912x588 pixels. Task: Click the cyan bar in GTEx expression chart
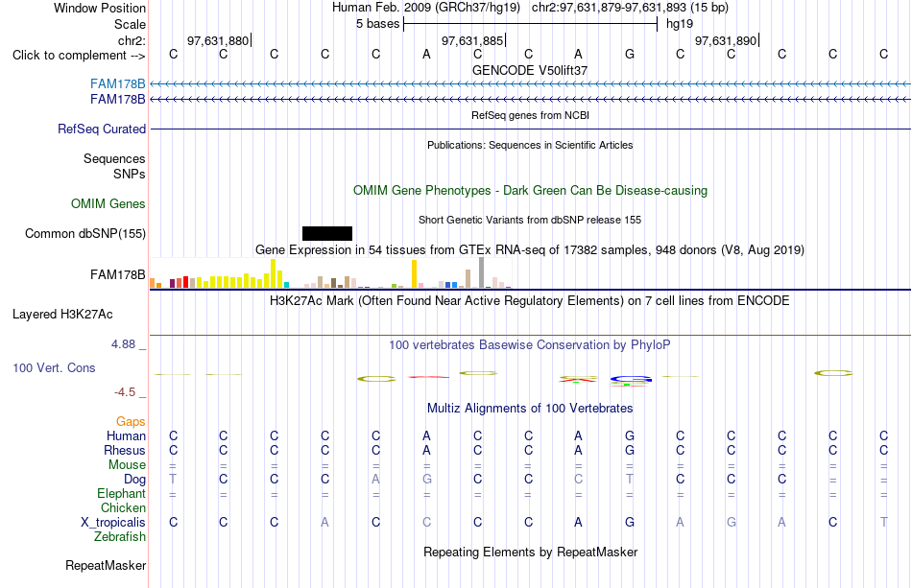click(286, 285)
